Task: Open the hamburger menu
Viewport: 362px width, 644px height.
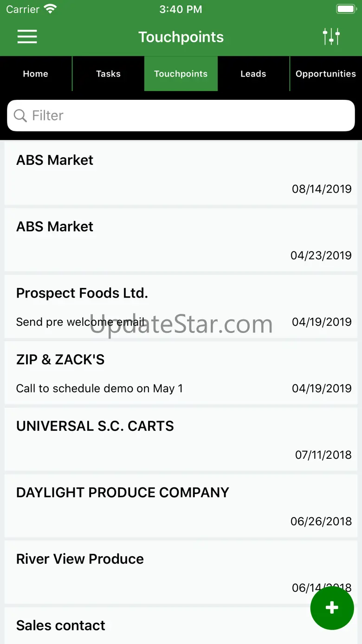Action: [27, 37]
